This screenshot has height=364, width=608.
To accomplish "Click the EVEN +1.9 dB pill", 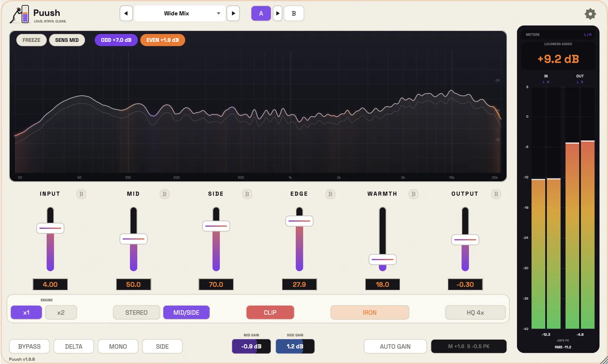I will (163, 40).
